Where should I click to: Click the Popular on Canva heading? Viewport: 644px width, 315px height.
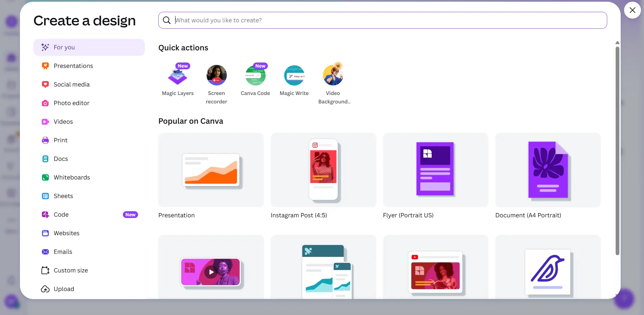coord(191,121)
